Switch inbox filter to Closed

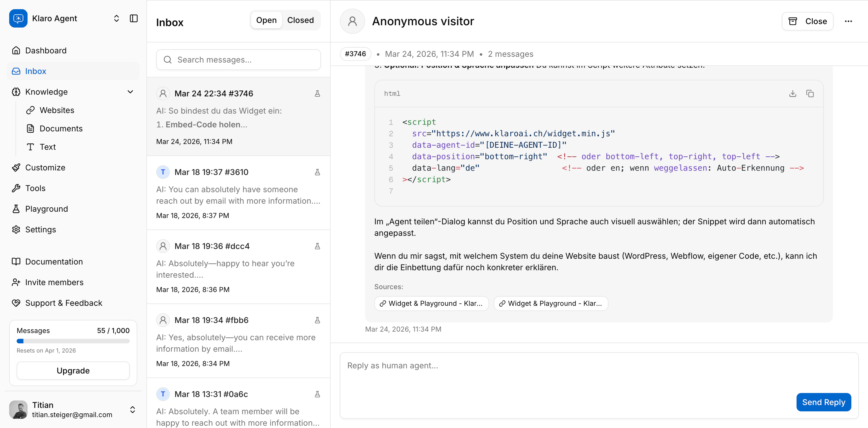[x=300, y=20]
